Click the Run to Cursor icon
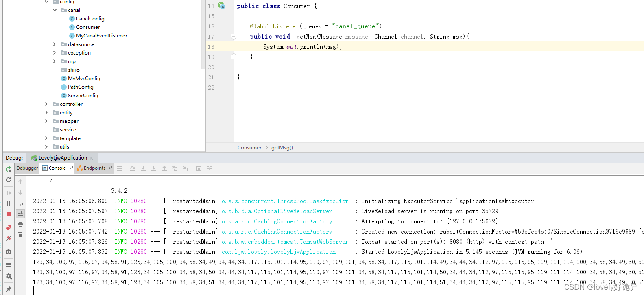This screenshot has height=295, width=644. point(186,168)
